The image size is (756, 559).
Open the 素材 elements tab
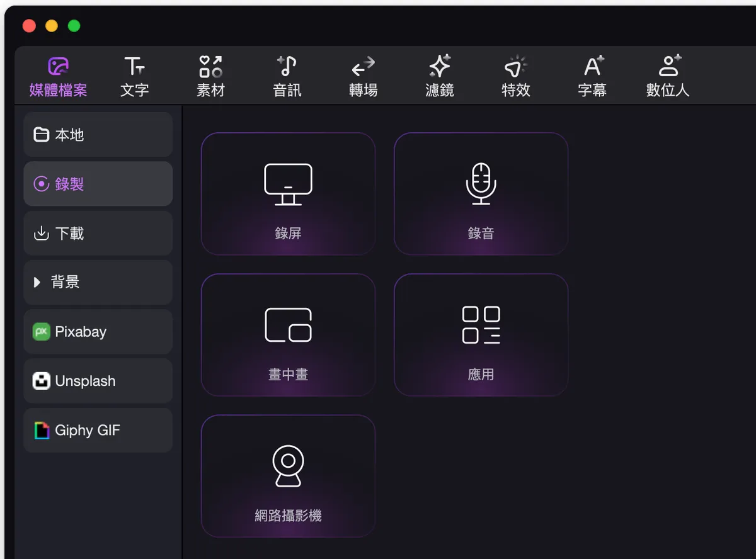click(x=210, y=77)
